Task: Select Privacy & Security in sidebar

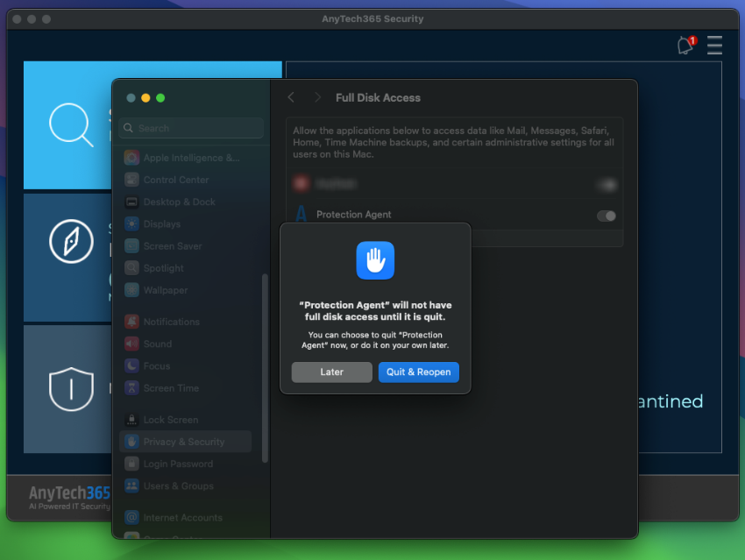Action: (x=185, y=442)
